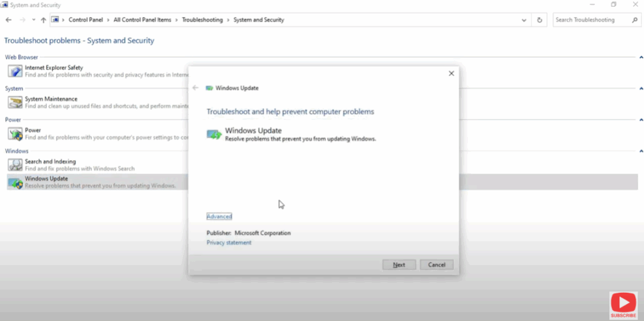Click the 'Troubleshoot problems - System and Security' heading
Screen dimensions: 644x321
tap(79, 41)
